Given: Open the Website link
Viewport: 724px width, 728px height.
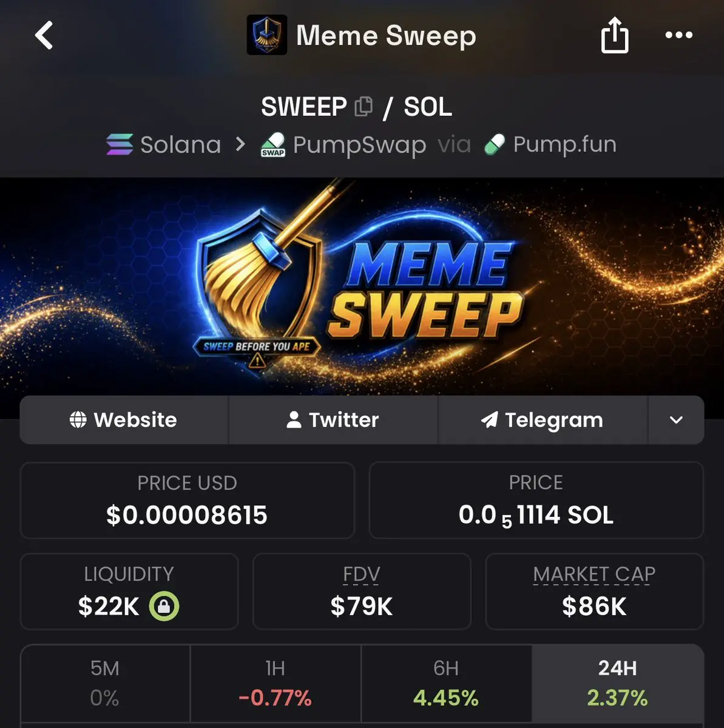Looking at the screenshot, I should point(124,420).
